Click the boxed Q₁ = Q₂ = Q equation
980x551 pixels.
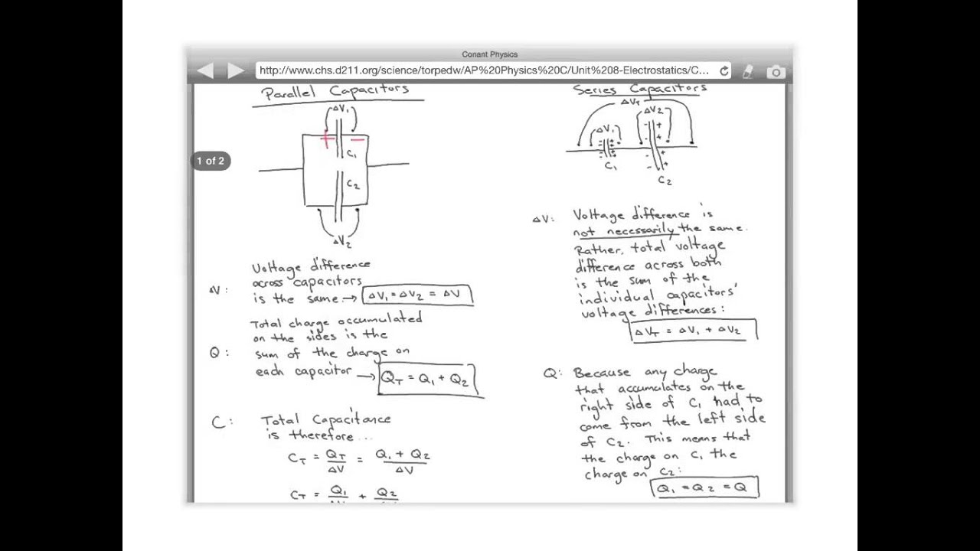click(x=704, y=487)
